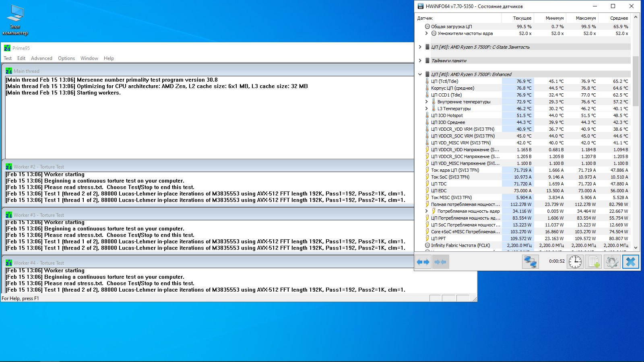Click "For Help, press F1" status bar text
The image size is (644, 362).
point(20,298)
